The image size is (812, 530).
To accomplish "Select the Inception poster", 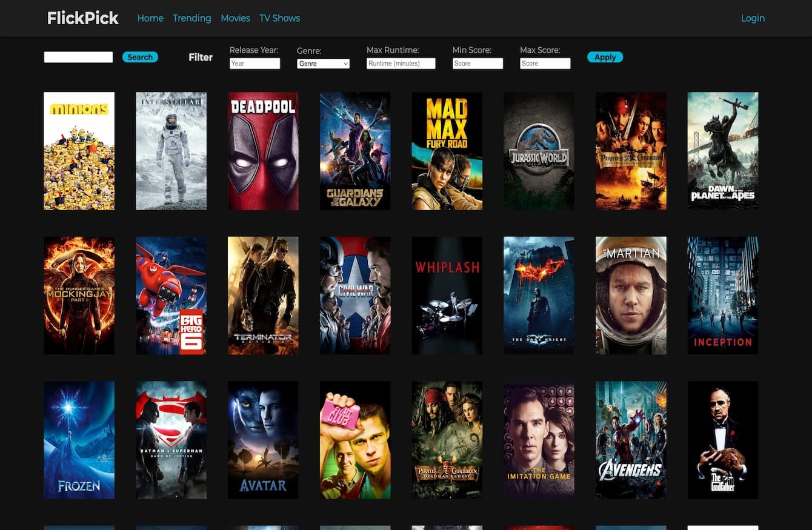I will point(723,296).
